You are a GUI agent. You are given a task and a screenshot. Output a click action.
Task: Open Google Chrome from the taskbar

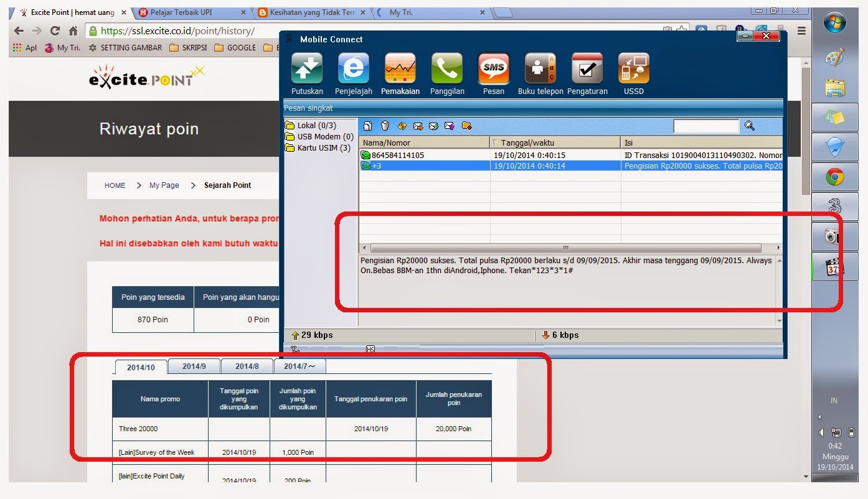(834, 177)
